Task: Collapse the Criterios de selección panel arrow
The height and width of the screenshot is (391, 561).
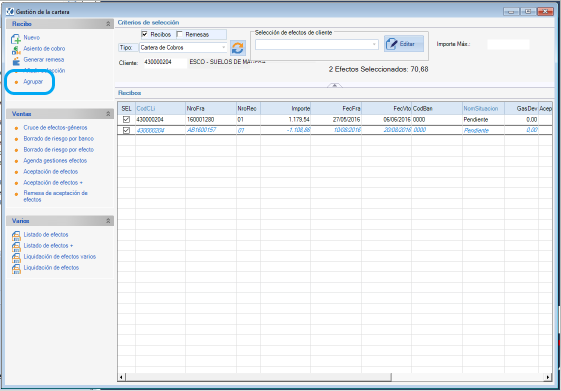Action: coord(335,85)
